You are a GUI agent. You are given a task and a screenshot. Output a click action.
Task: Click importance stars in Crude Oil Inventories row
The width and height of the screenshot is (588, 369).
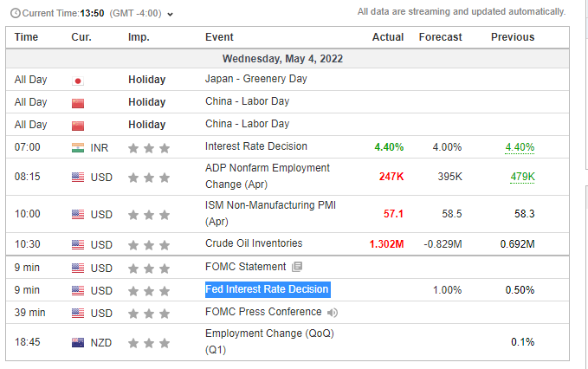[x=149, y=245]
